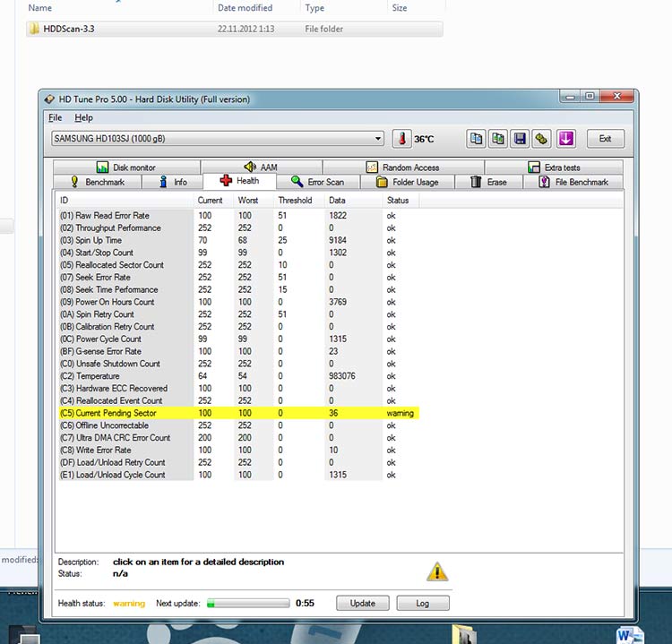Image resolution: width=672 pixels, height=644 pixels.
Task: Click the floppy disk save icon
Action: [519, 139]
